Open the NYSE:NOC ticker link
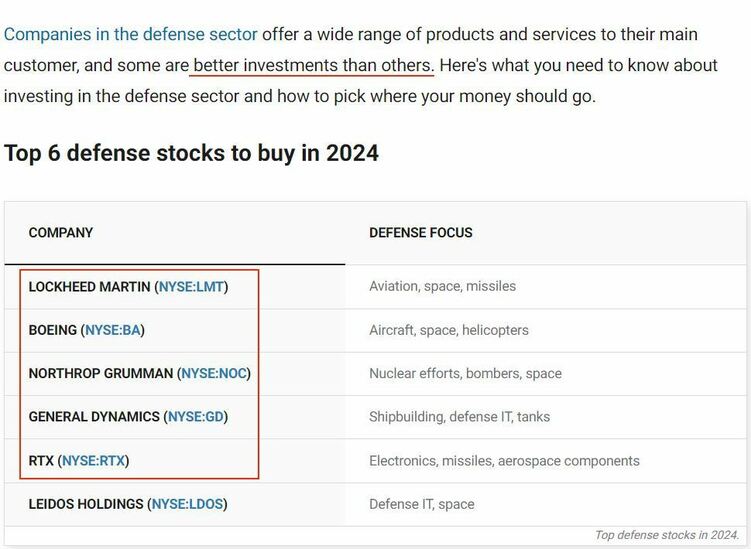 (214, 373)
